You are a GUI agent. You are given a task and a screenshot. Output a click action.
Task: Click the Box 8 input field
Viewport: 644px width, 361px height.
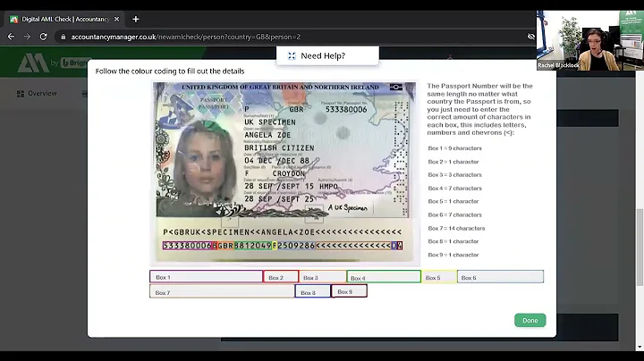coord(312,291)
